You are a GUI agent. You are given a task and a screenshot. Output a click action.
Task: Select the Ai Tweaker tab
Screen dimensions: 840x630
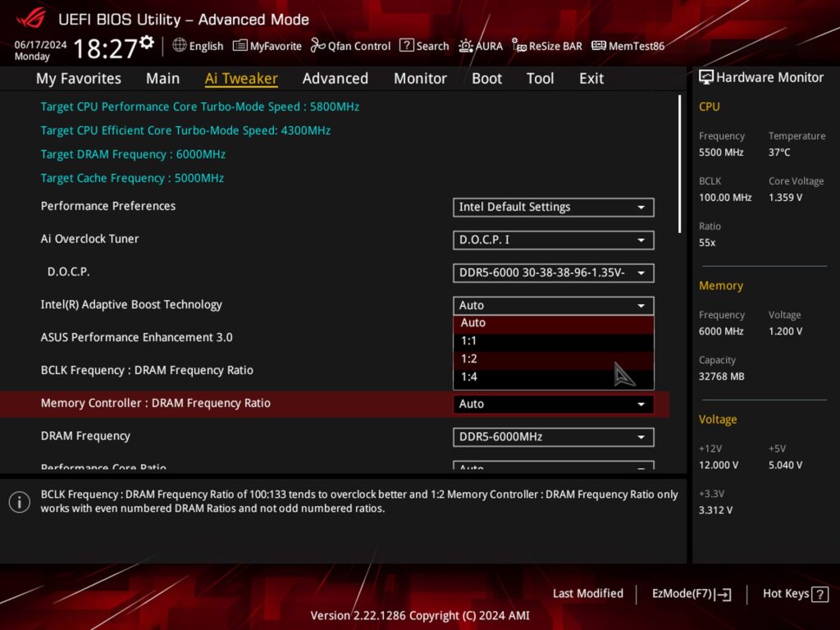(x=241, y=78)
